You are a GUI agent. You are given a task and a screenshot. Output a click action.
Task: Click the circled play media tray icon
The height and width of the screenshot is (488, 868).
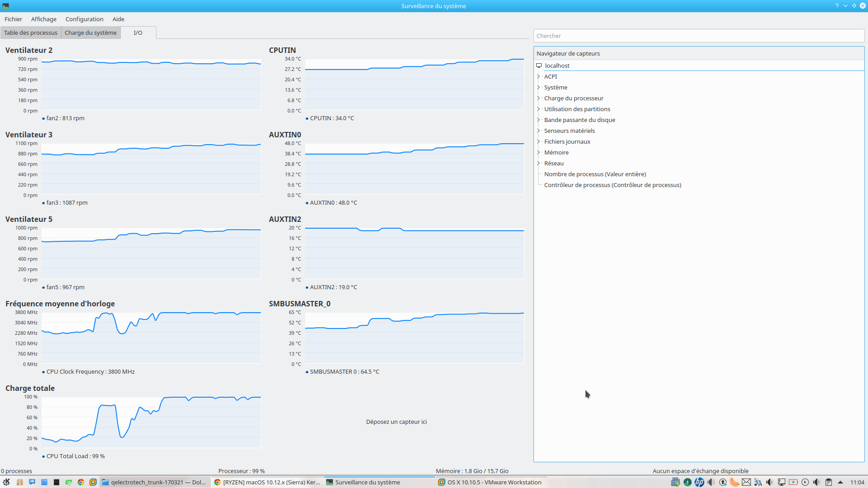pos(805,482)
